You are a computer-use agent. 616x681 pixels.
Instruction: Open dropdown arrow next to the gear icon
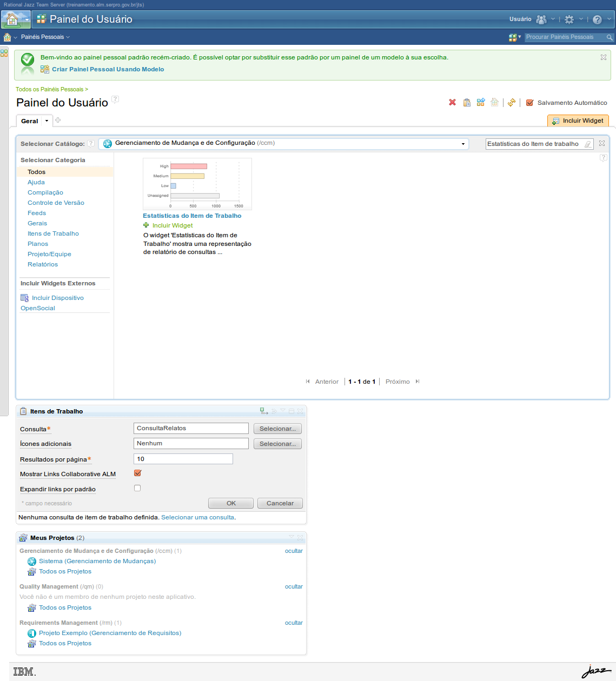[x=581, y=19]
